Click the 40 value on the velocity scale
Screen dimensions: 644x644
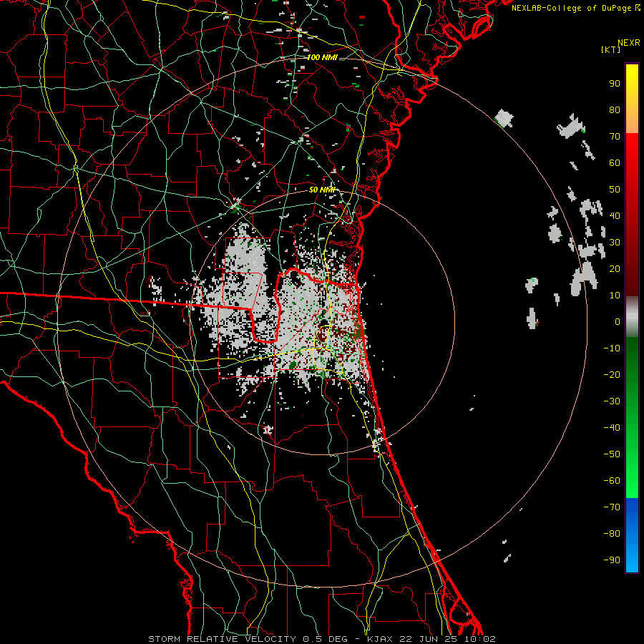click(615, 215)
